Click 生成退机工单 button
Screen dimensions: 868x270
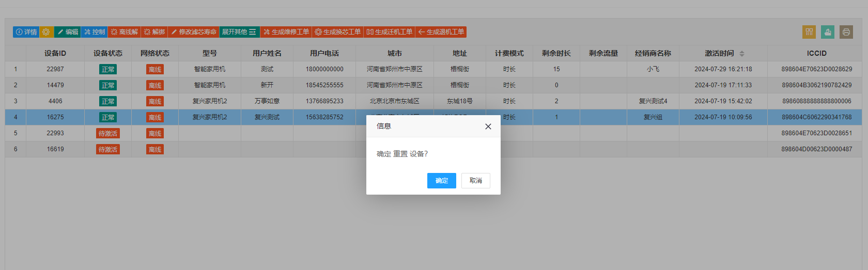click(441, 32)
